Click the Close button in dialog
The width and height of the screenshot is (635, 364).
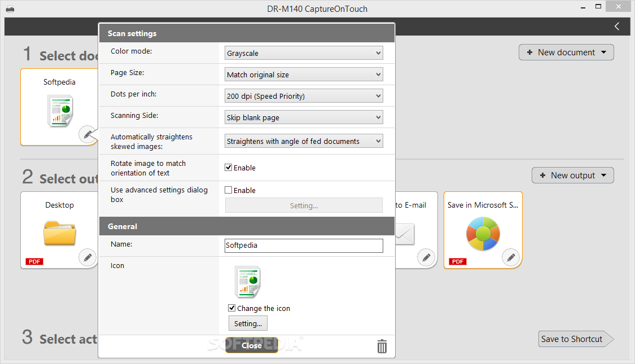[252, 345]
